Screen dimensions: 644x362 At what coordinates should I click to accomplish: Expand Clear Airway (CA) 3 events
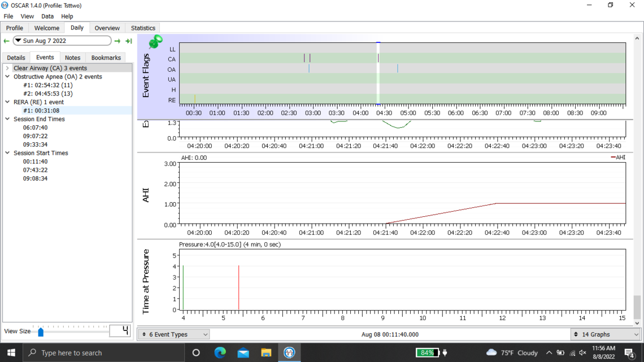7,68
